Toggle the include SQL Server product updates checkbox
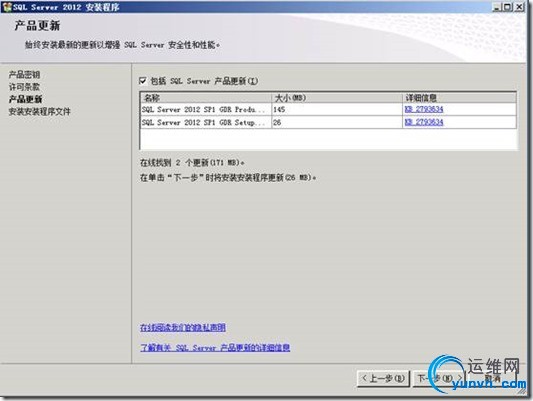Screen dimensions: 533x401 143,81
